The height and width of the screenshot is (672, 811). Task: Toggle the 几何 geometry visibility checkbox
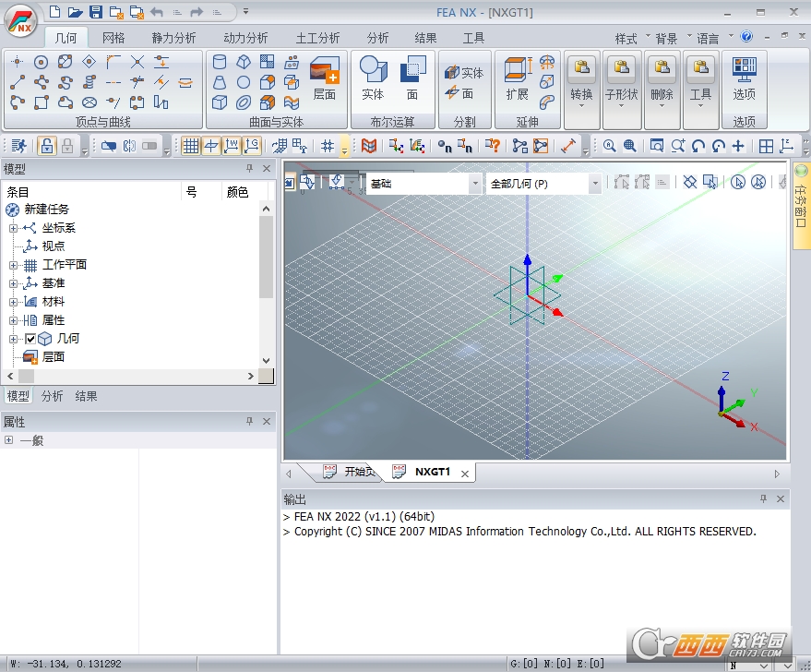pos(30,339)
